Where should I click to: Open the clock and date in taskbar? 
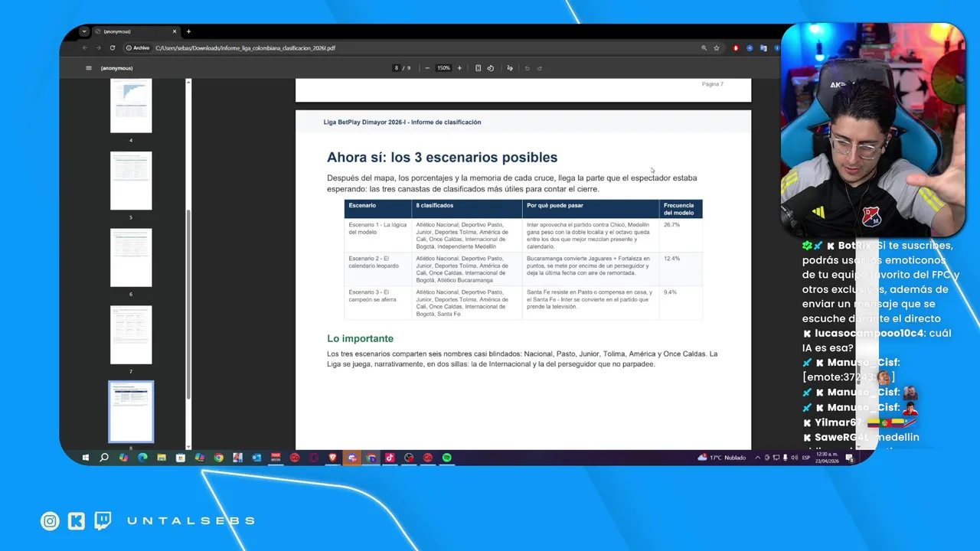(x=828, y=458)
